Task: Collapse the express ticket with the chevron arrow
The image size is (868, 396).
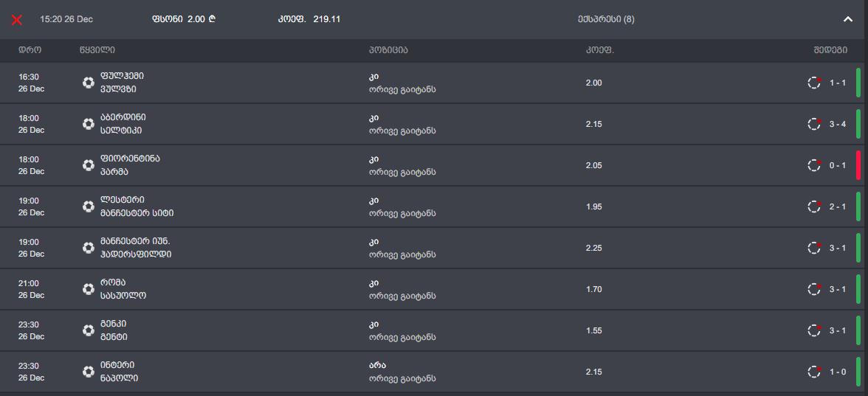Action: (x=848, y=19)
